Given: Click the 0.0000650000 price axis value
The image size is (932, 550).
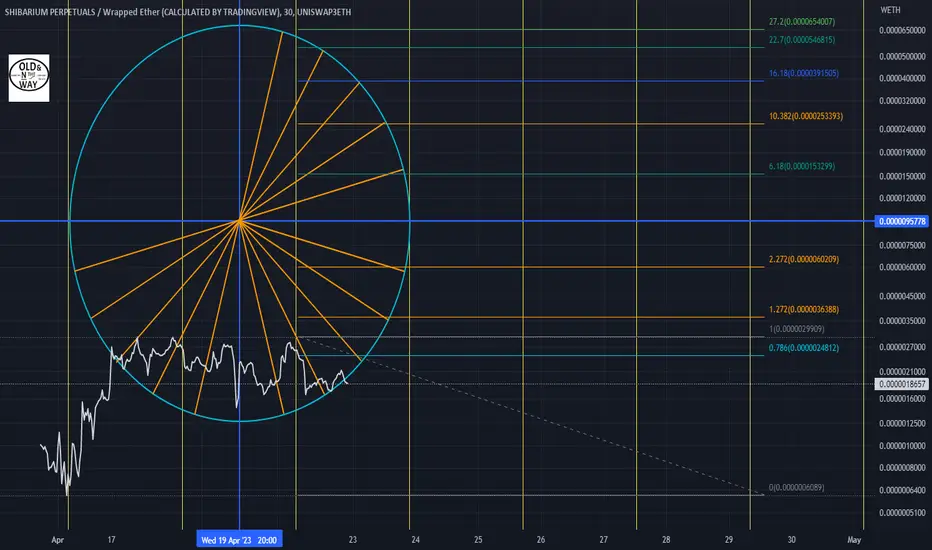Looking at the screenshot, I should click(902, 30).
